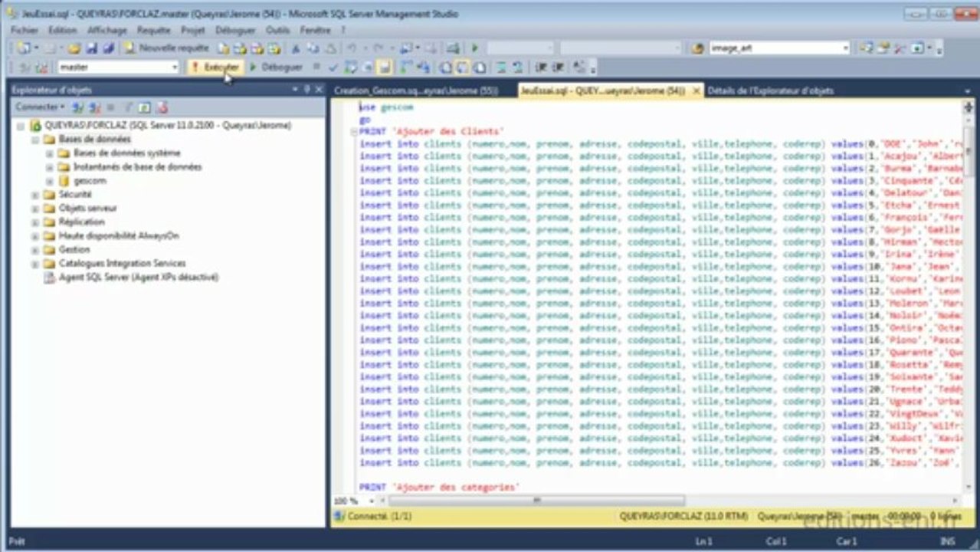
Task: Click the Uncomment selected lines icon
Action: click(517, 67)
